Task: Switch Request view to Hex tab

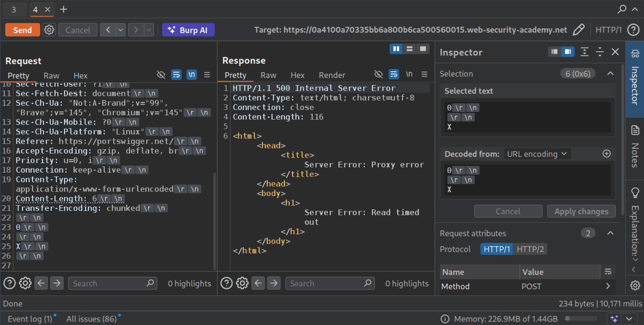Action: click(x=80, y=76)
